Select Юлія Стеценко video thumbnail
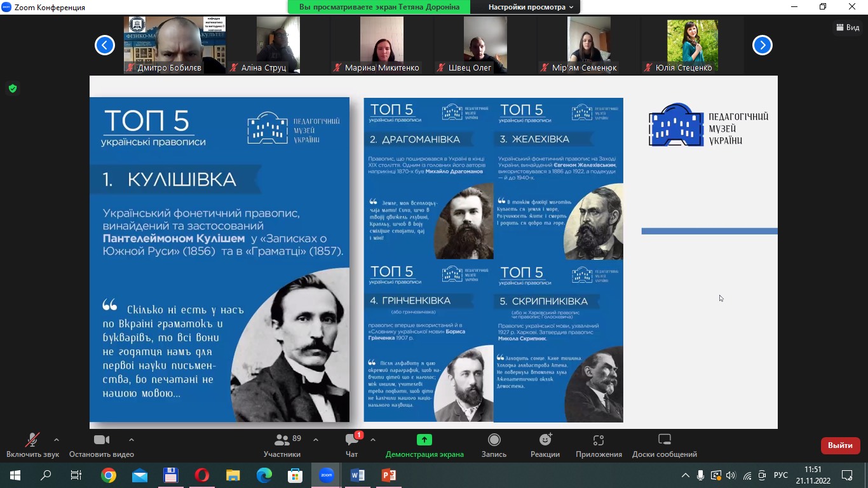Screen dimensions: 868x488 pyautogui.click(x=692, y=45)
